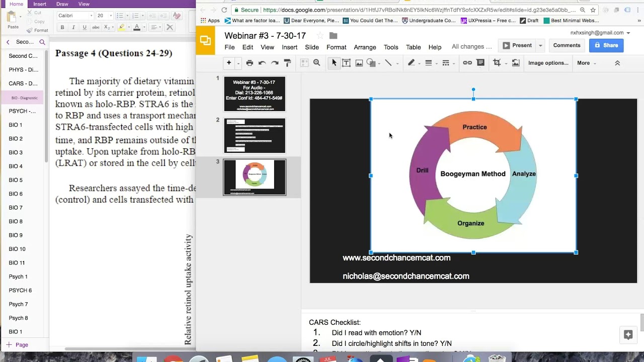Star the Webinar #3 presentation

click(320, 36)
